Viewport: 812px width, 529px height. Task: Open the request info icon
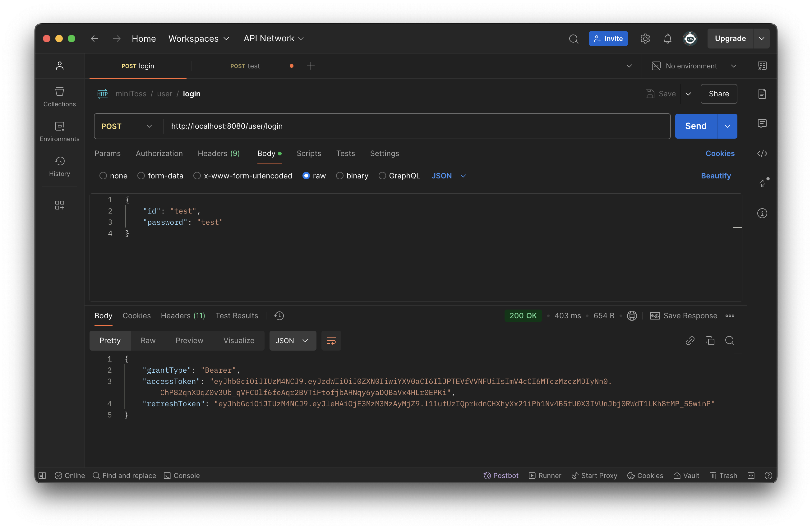[762, 213]
